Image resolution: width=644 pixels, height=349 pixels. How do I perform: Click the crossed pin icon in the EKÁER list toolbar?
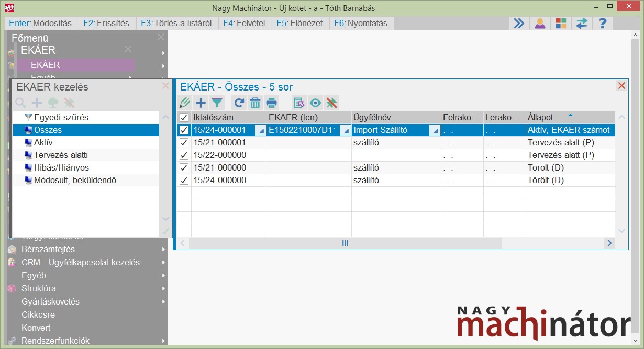point(331,103)
